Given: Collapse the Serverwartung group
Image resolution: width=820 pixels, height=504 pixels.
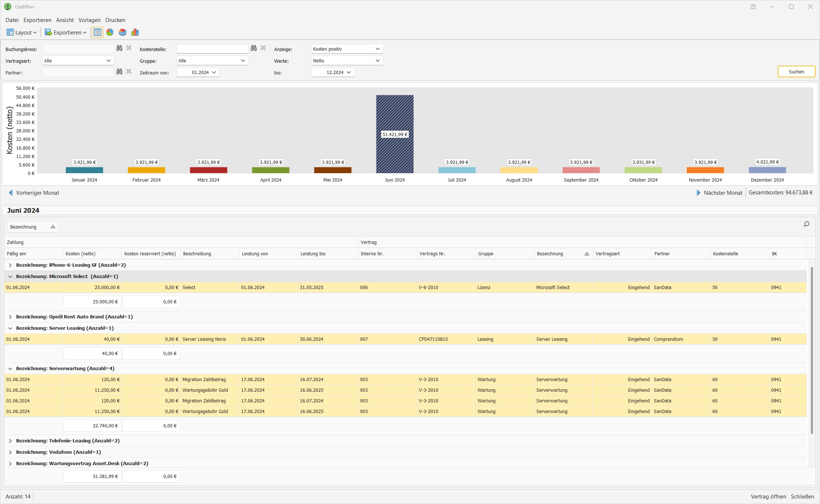Looking at the screenshot, I should pyautogui.click(x=10, y=368).
